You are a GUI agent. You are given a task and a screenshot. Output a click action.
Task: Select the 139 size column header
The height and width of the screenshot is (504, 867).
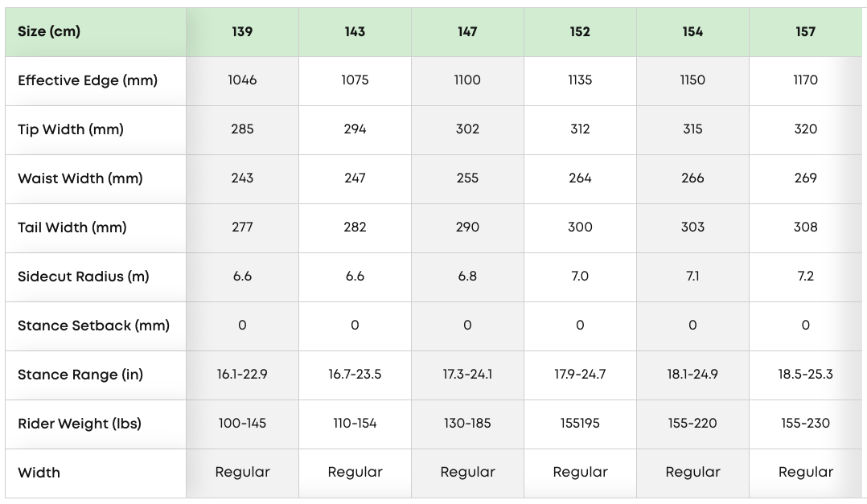point(242,32)
